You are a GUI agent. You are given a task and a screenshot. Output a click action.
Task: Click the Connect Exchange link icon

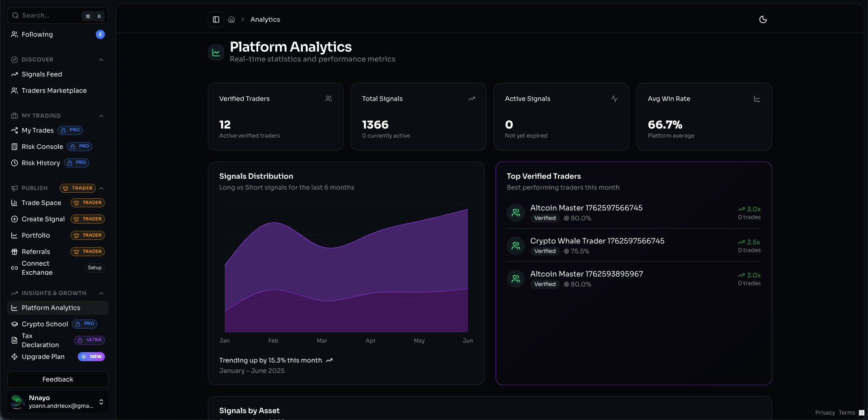click(14, 268)
